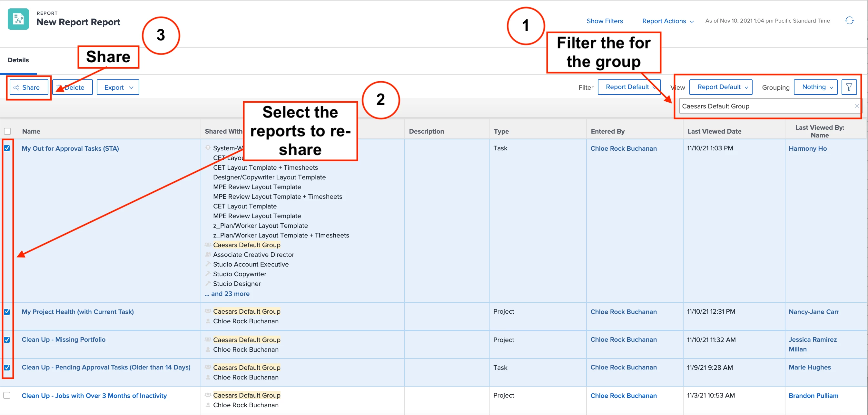Expand the 'and 23 more' shared list
Image resolution: width=868 pixels, height=415 pixels.
point(227,294)
